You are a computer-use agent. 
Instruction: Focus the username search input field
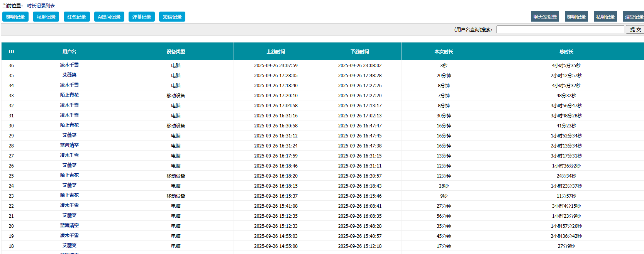[x=560, y=29]
